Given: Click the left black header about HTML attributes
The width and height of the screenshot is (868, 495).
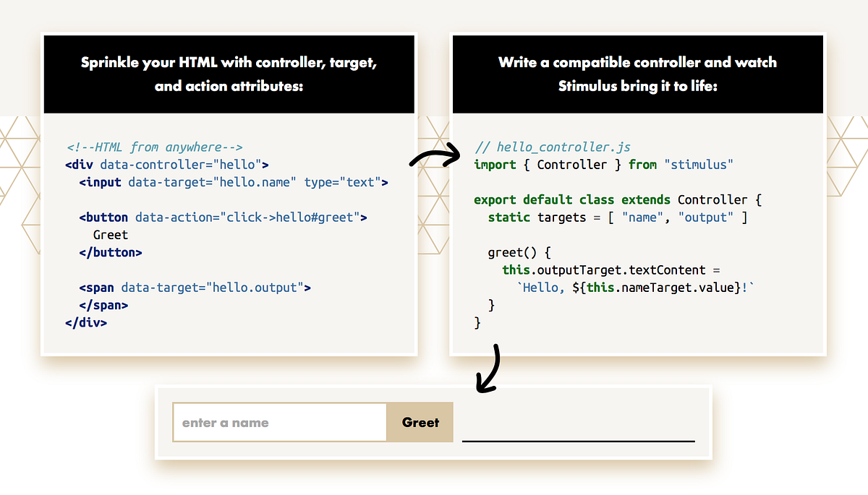Looking at the screenshot, I should click(x=229, y=74).
